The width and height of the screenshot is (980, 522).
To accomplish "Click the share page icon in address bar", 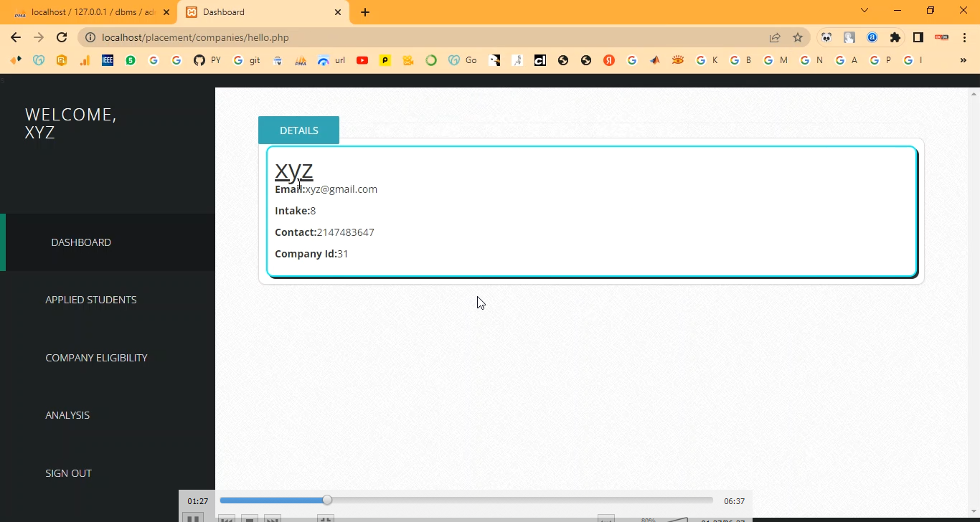I will (775, 37).
